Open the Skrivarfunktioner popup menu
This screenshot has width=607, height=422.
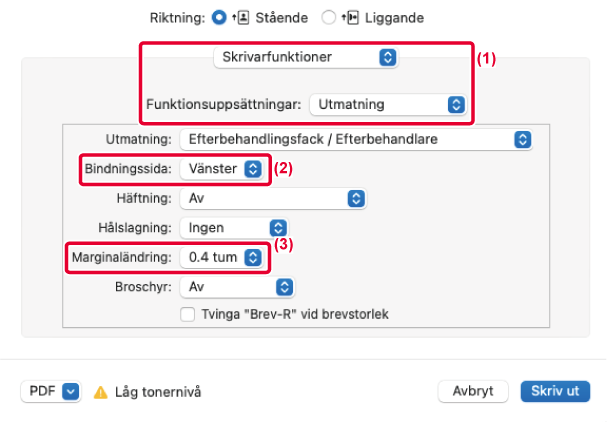point(306,57)
